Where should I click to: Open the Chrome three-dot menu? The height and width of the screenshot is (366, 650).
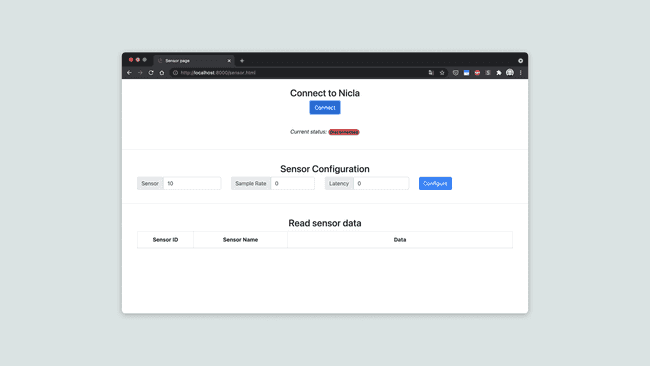(x=521, y=73)
